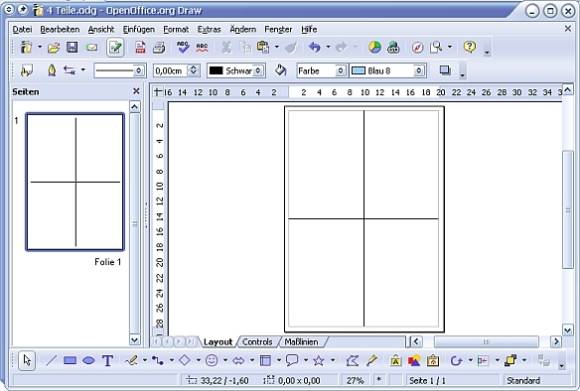Image resolution: width=580 pixels, height=391 pixels.
Task: Switch to the Controls layer tab
Action: (257, 342)
